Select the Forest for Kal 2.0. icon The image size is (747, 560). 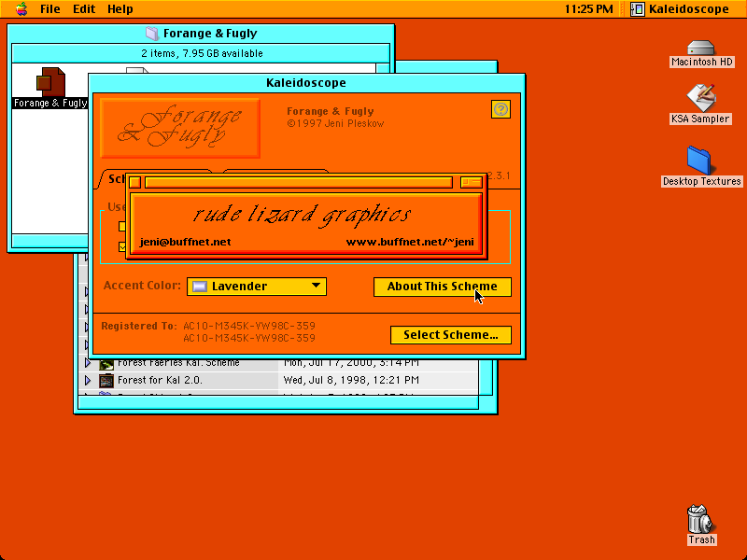(106, 381)
